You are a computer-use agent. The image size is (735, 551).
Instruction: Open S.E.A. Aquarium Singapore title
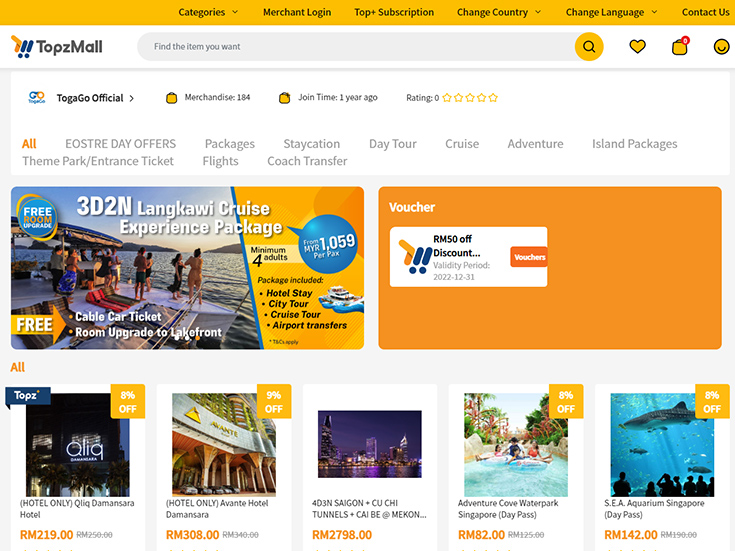(x=654, y=509)
